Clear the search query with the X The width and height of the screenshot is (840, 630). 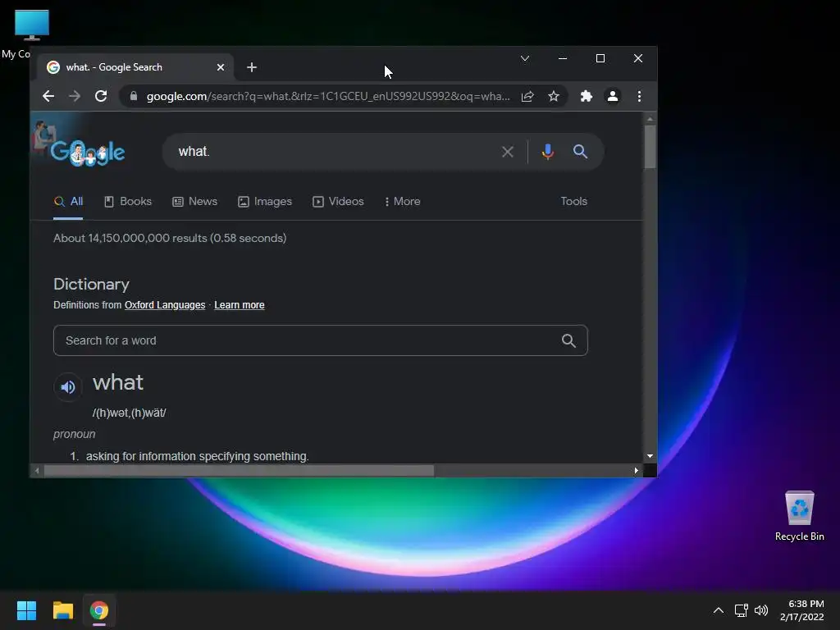(507, 152)
